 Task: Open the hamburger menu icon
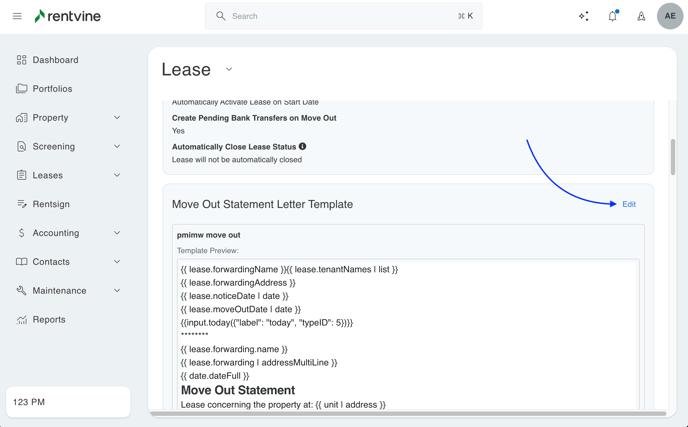point(17,16)
